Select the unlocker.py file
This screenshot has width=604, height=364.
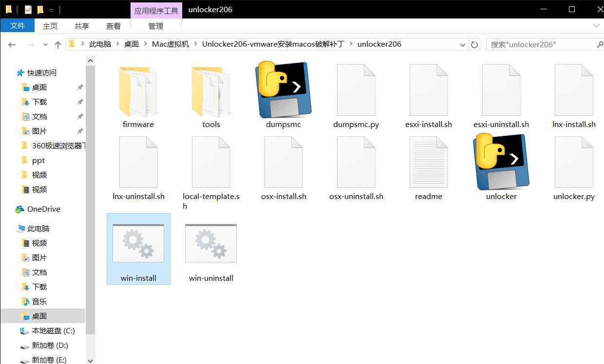click(574, 168)
